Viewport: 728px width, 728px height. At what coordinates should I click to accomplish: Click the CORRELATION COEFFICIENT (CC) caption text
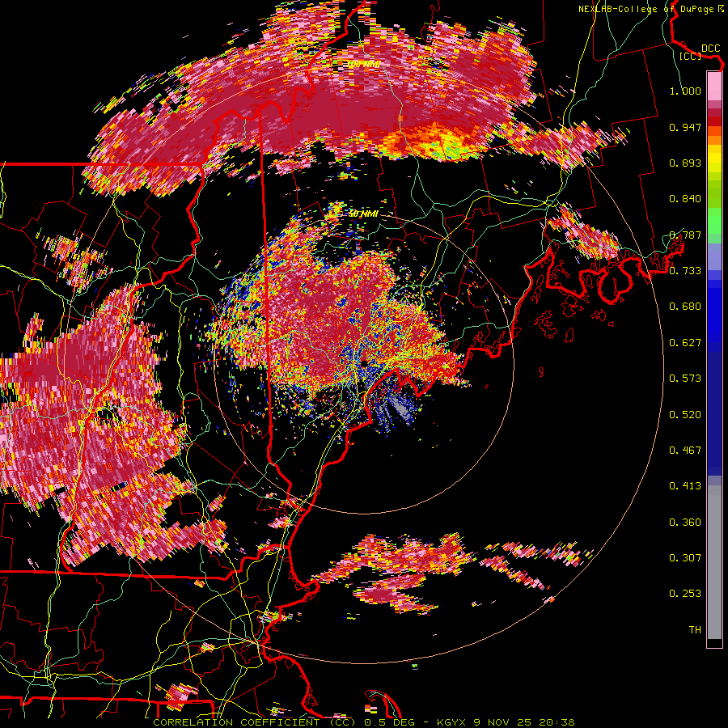click(255, 722)
